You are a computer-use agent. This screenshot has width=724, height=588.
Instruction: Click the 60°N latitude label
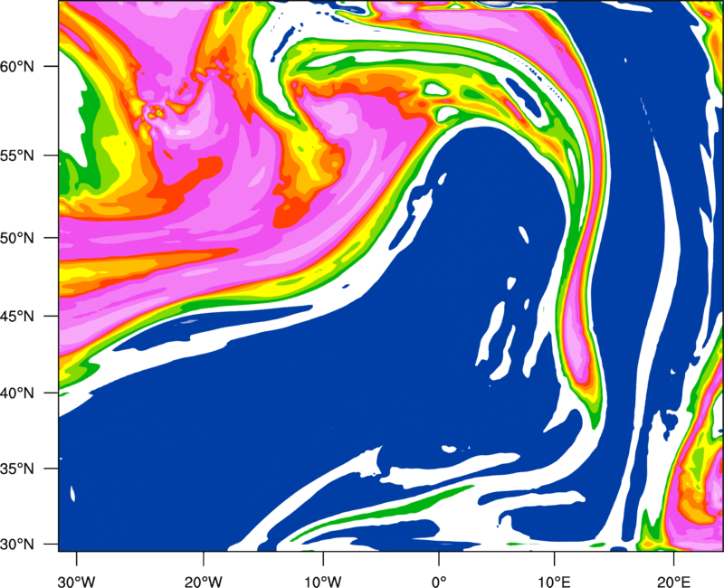(x=17, y=67)
